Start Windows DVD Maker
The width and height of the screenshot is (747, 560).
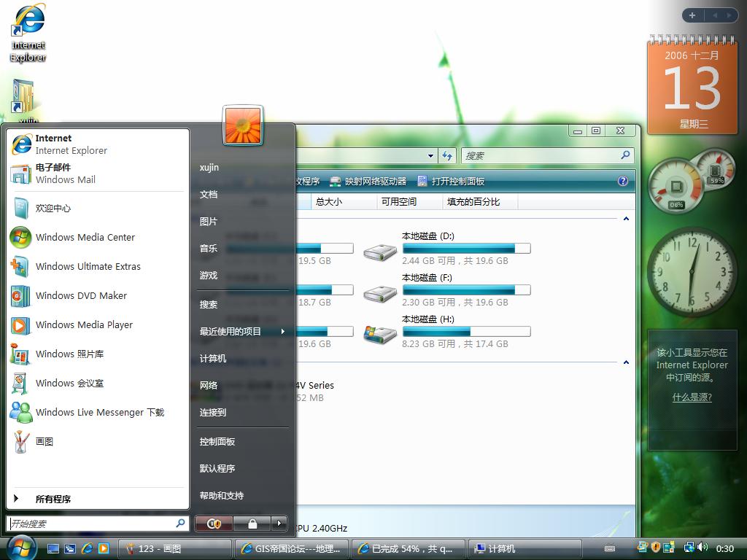click(x=98, y=295)
